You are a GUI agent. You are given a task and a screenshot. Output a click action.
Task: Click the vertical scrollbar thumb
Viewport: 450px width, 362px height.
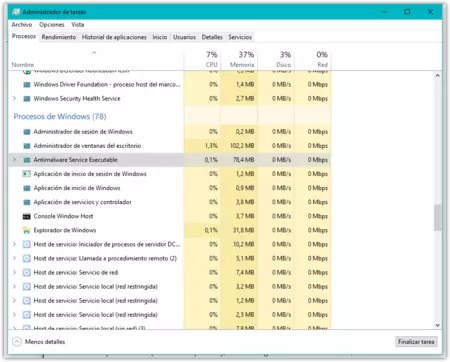[438, 217]
